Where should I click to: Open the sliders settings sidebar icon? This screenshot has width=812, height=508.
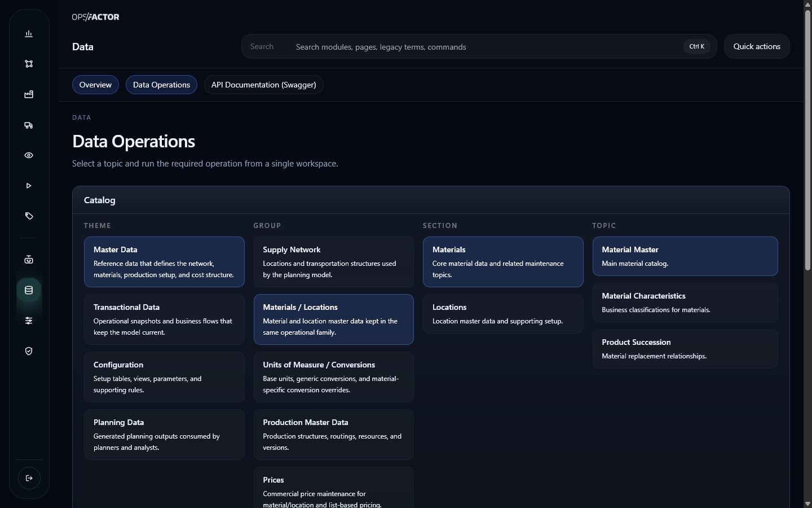pyautogui.click(x=29, y=321)
